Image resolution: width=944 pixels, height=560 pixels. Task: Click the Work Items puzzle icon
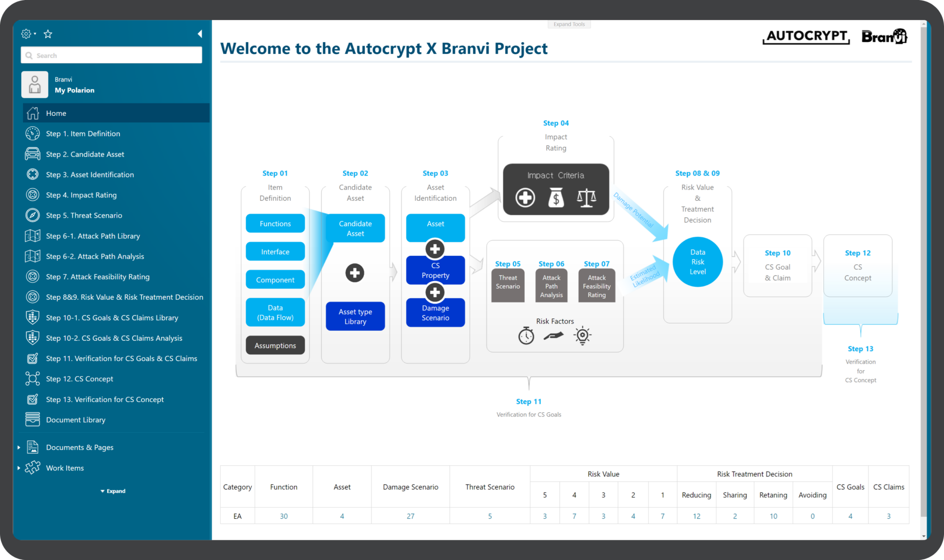coord(32,468)
